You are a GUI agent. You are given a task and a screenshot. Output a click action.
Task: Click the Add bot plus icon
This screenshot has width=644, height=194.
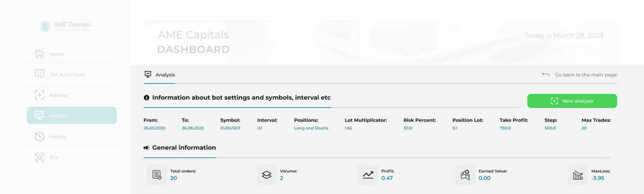39,95
